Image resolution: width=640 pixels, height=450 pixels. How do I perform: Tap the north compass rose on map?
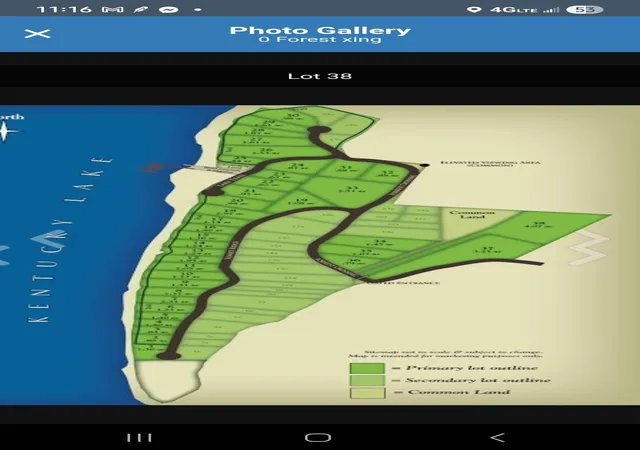(x=5, y=131)
